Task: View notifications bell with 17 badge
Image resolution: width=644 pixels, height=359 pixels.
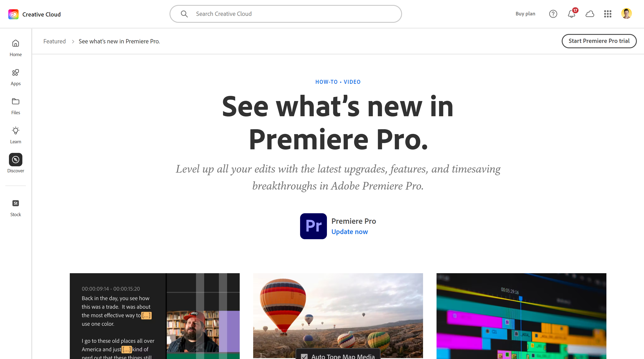Action: point(572,14)
